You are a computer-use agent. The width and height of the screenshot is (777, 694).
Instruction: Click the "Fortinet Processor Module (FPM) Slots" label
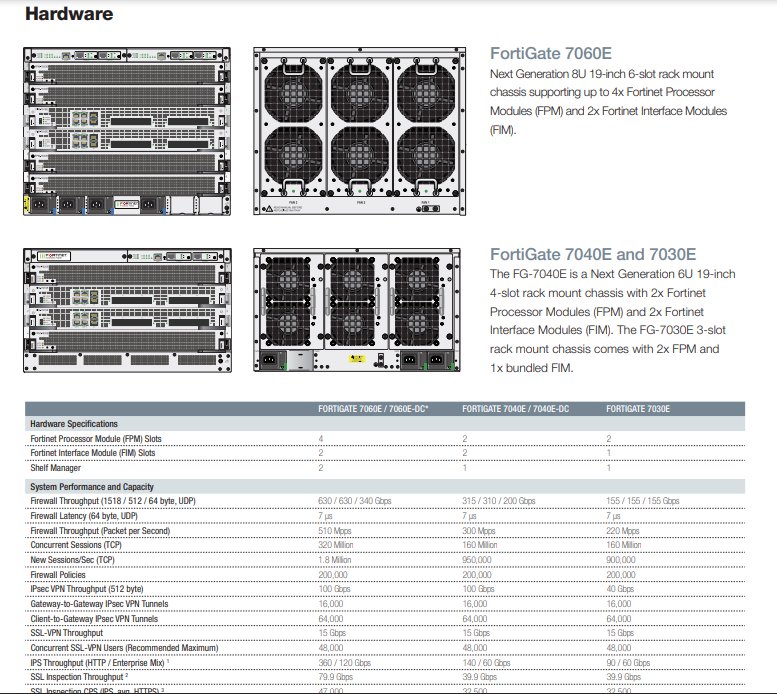pos(96,439)
